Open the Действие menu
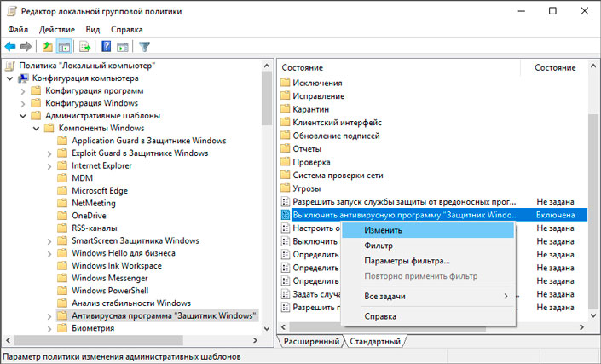Viewport: 601px width, 364px height. pos(57,30)
